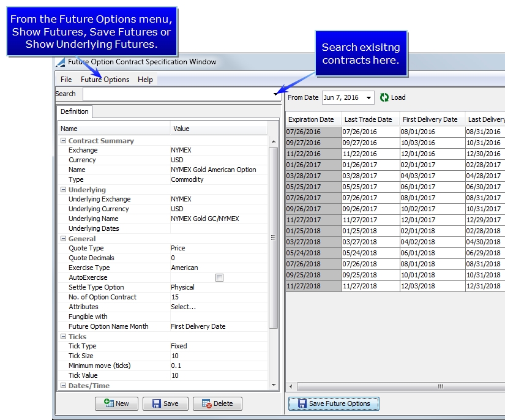
Task: Click the scroll down arrow in definition panel
Action: (274, 385)
